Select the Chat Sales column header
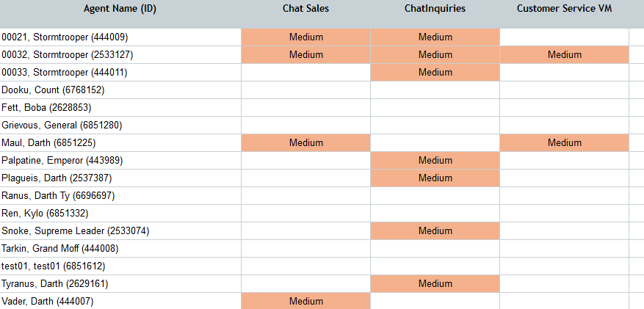Image resolution: width=644 pixels, height=309 pixels. click(305, 9)
